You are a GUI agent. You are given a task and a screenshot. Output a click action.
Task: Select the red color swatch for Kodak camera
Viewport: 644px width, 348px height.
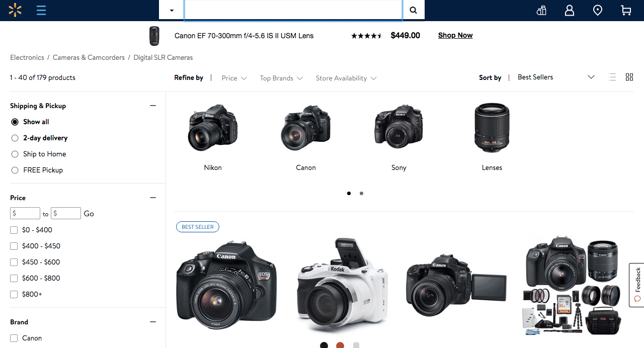340,345
